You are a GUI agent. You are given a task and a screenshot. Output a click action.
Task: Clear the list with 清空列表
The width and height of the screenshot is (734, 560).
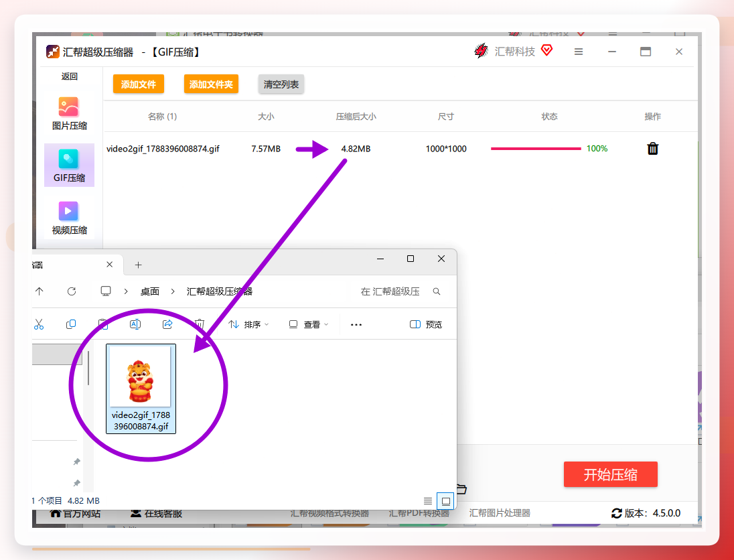(281, 84)
